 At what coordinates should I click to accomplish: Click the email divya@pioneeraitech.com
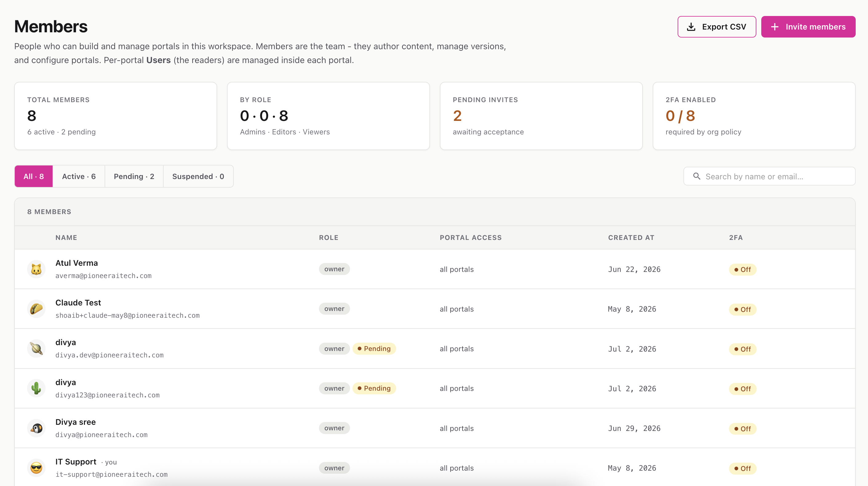point(102,435)
